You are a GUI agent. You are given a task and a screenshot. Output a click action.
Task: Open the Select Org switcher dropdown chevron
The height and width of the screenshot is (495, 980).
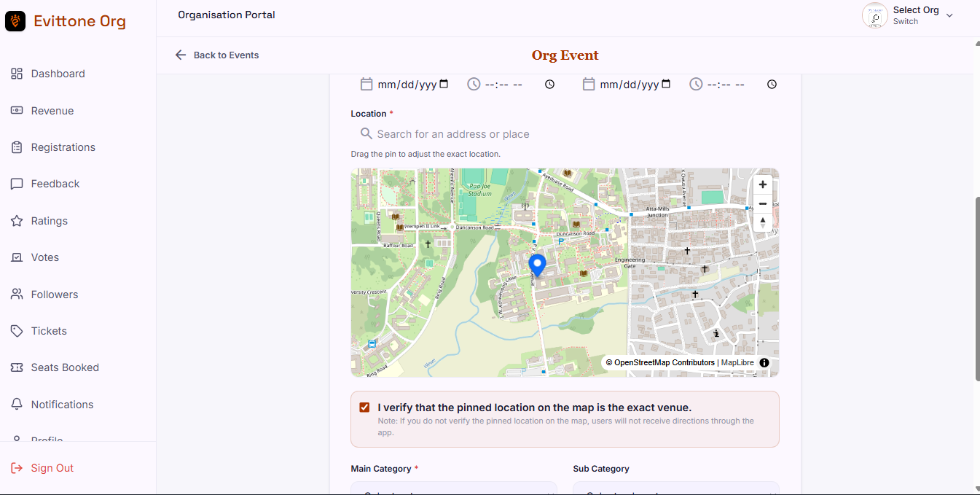tap(949, 15)
